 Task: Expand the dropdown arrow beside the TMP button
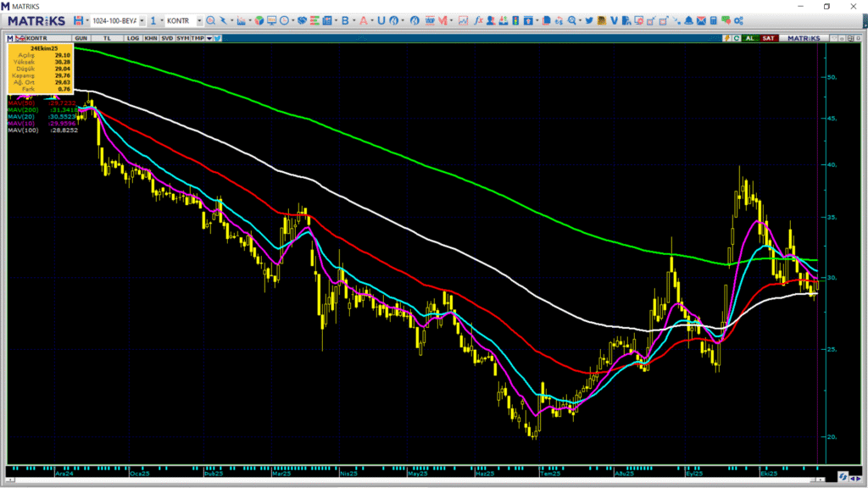coord(208,38)
